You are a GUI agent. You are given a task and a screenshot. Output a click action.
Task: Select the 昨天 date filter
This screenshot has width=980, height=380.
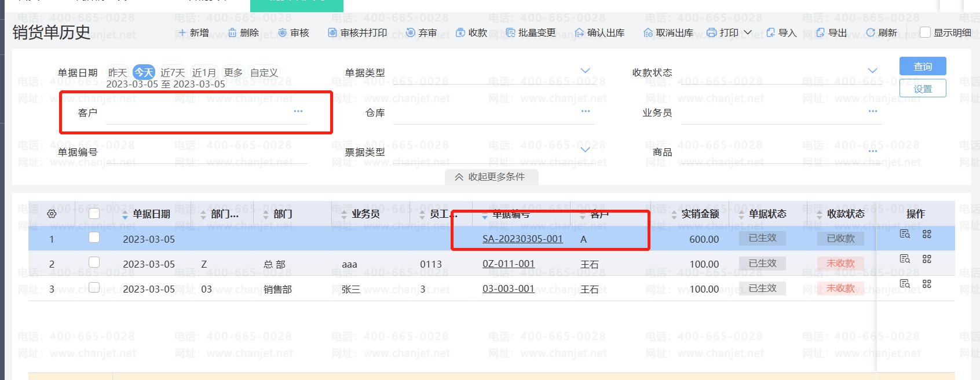coord(118,72)
